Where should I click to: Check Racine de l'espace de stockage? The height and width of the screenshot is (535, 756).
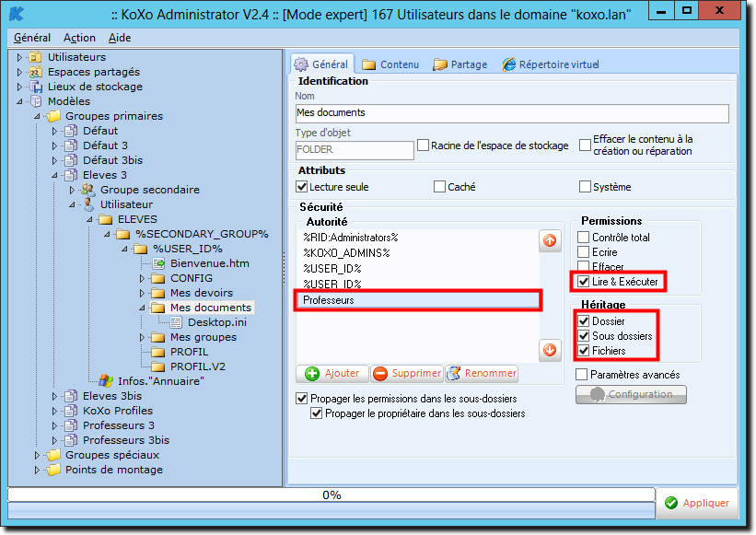(x=423, y=145)
